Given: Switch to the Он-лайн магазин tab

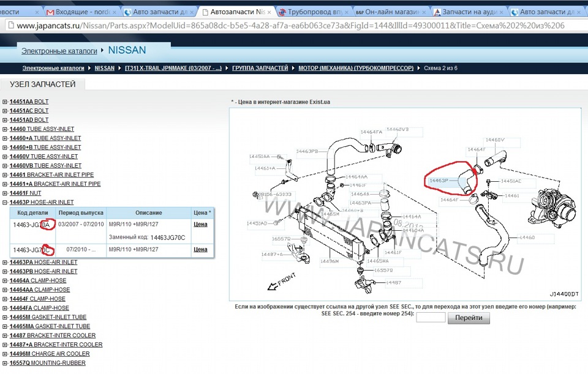Looking at the screenshot, I should pos(391,12).
